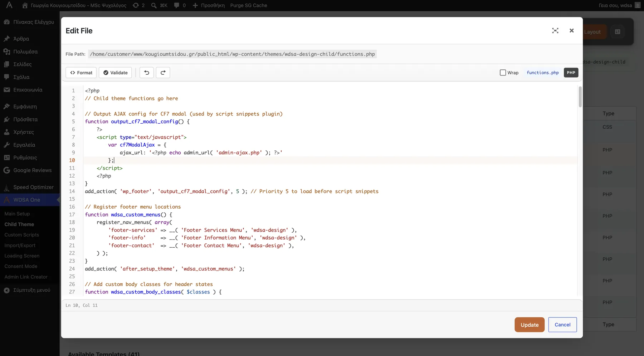Click the orange Update button

[530, 325]
